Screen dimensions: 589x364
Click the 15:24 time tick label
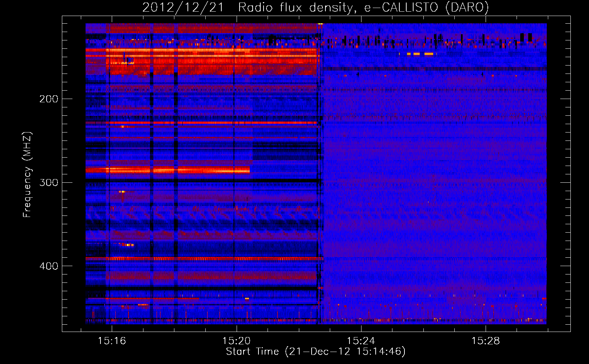361,341
